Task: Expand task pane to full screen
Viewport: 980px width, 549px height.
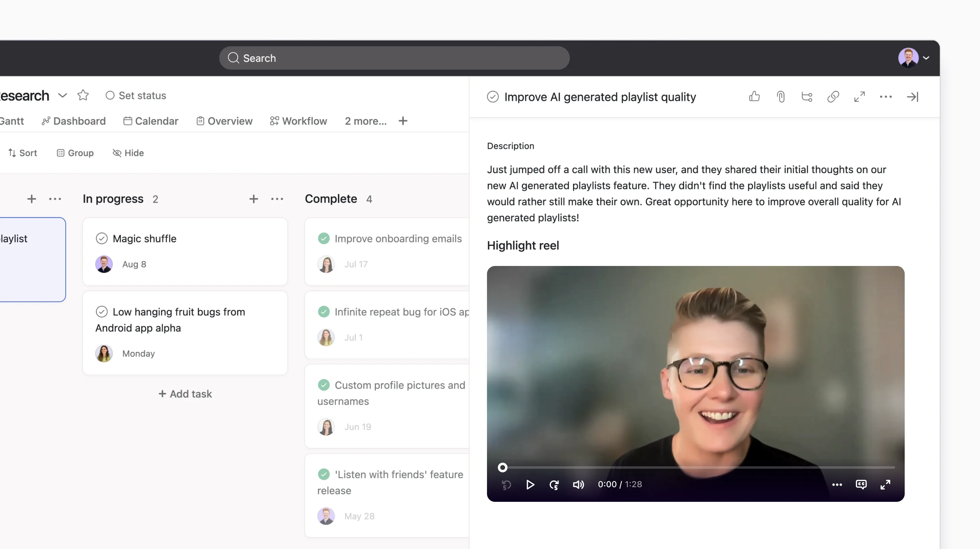Action: click(860, 97)
